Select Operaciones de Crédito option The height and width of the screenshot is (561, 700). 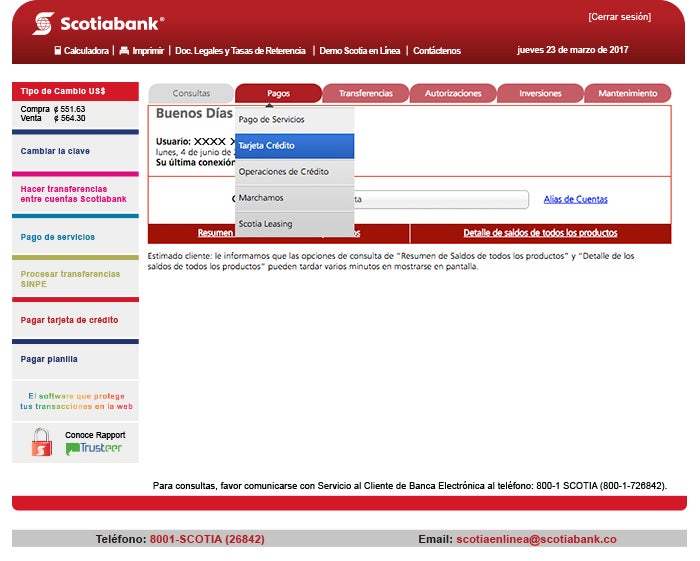click(294, 172)
